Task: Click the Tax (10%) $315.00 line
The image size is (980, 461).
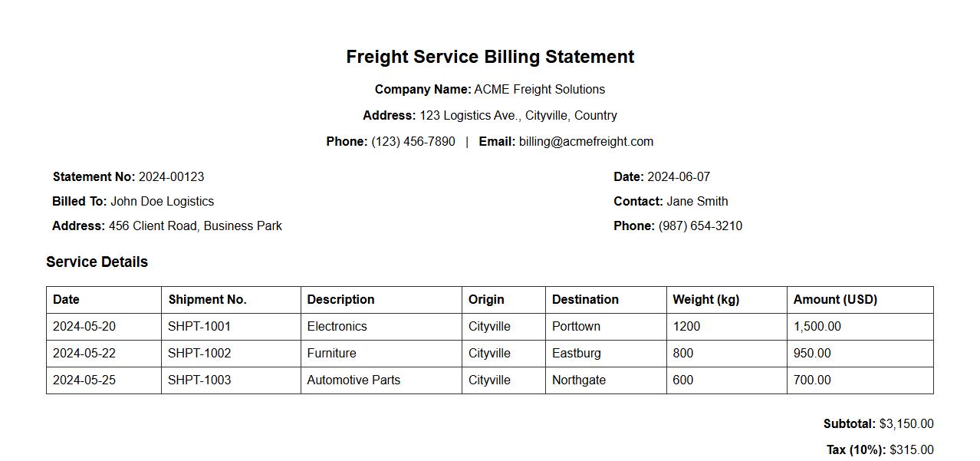Action: tap(880, 450)
